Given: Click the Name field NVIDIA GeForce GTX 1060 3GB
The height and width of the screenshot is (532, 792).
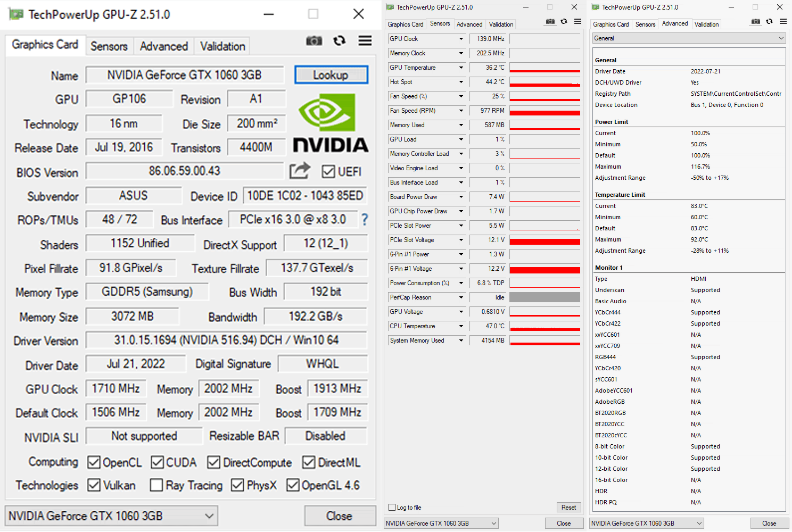Looking at the screenshot, I should [185, 75].
